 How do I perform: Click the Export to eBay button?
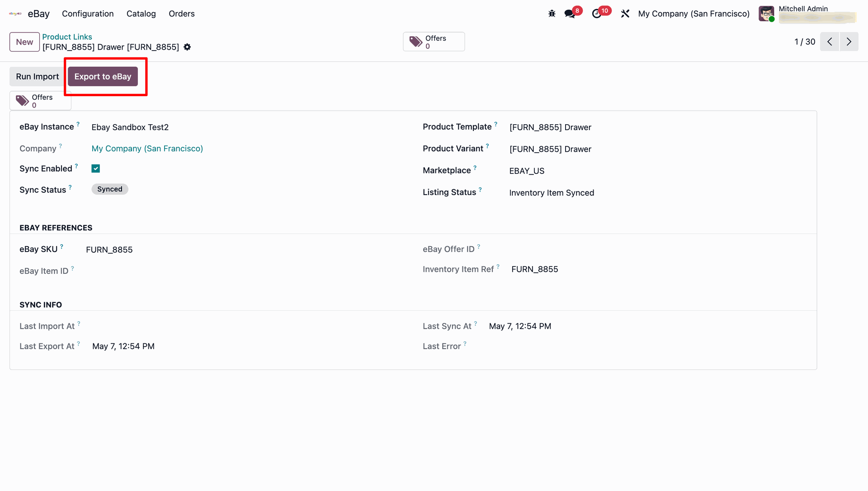103,76
